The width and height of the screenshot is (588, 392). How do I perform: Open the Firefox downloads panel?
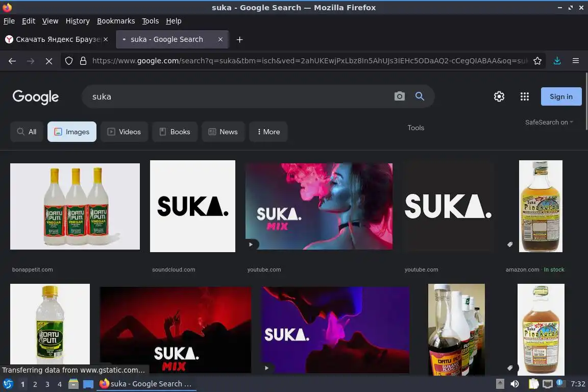[557, 61]
